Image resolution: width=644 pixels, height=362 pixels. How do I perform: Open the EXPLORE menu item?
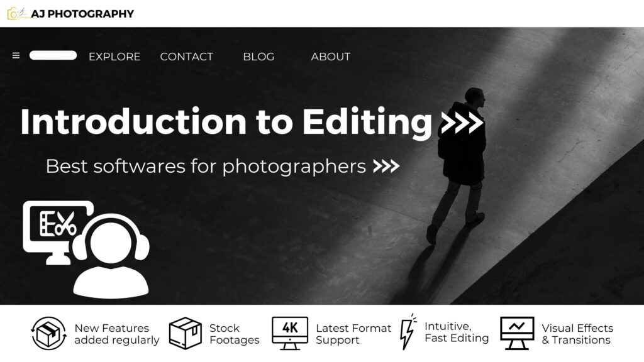pos(114,57)
